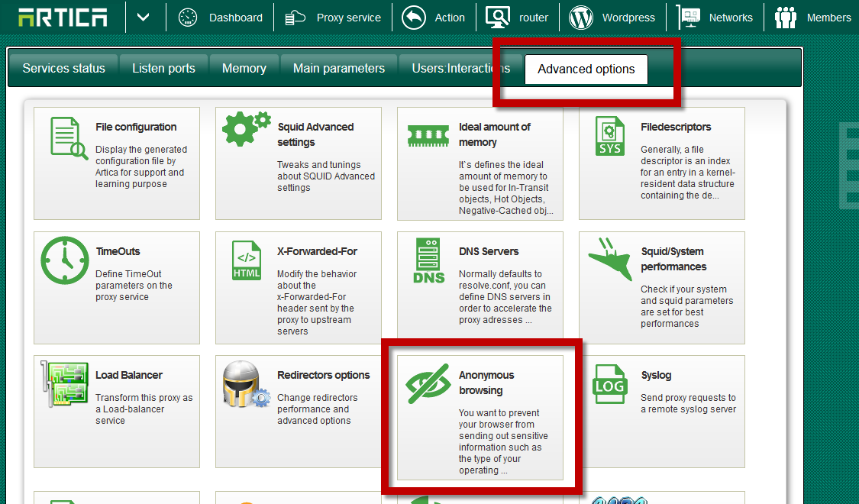
Task: Open the DNS Servers title
Action: (x=489, y=251)
